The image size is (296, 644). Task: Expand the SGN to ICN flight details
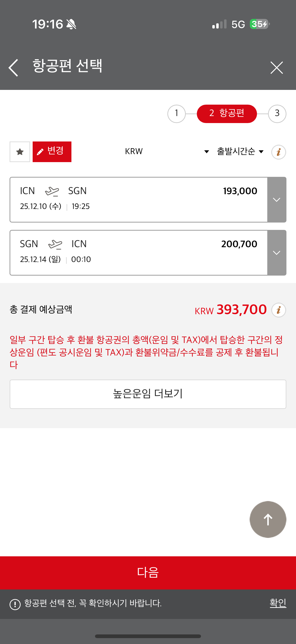[x=277, y=253]
